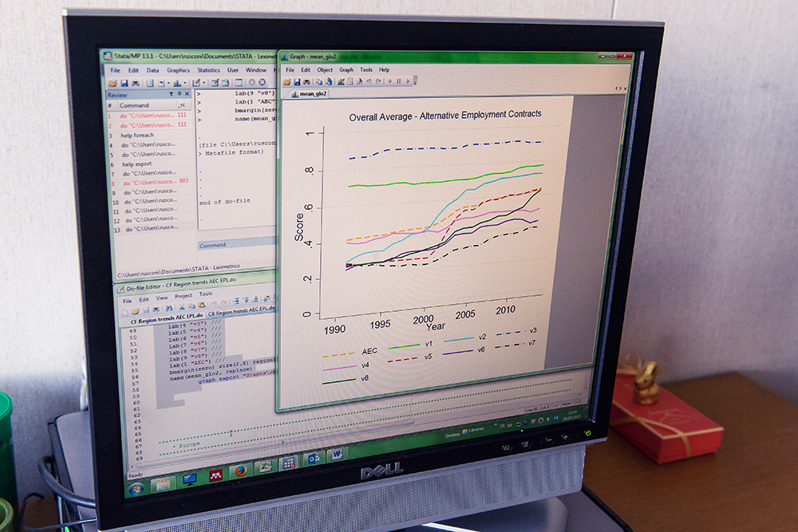Play recording icon in Graph window toolbar
Screen dimensions: 798x532
point(408,81)
